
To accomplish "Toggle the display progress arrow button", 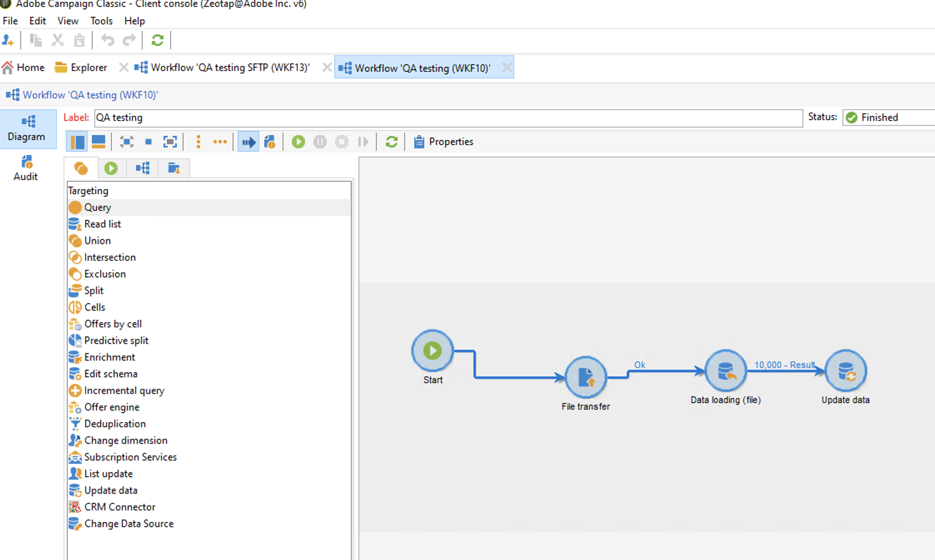I will 248,142.
